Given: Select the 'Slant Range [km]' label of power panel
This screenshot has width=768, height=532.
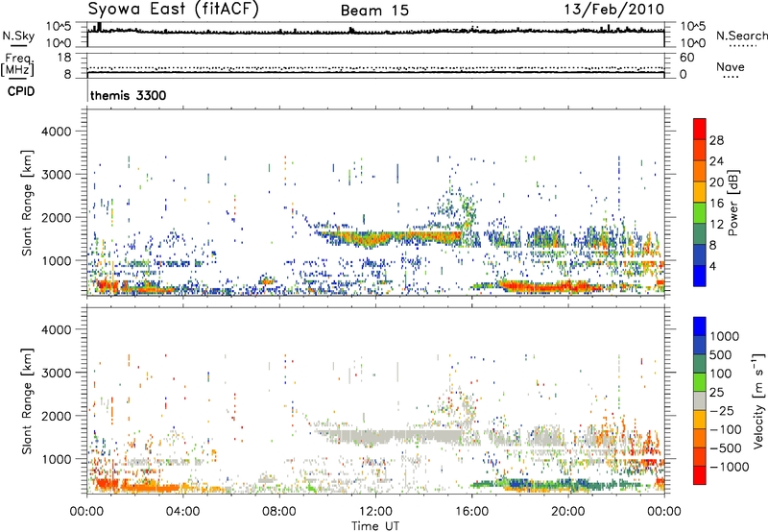Looking at the screenshot, I should click(x=27, y=203).
